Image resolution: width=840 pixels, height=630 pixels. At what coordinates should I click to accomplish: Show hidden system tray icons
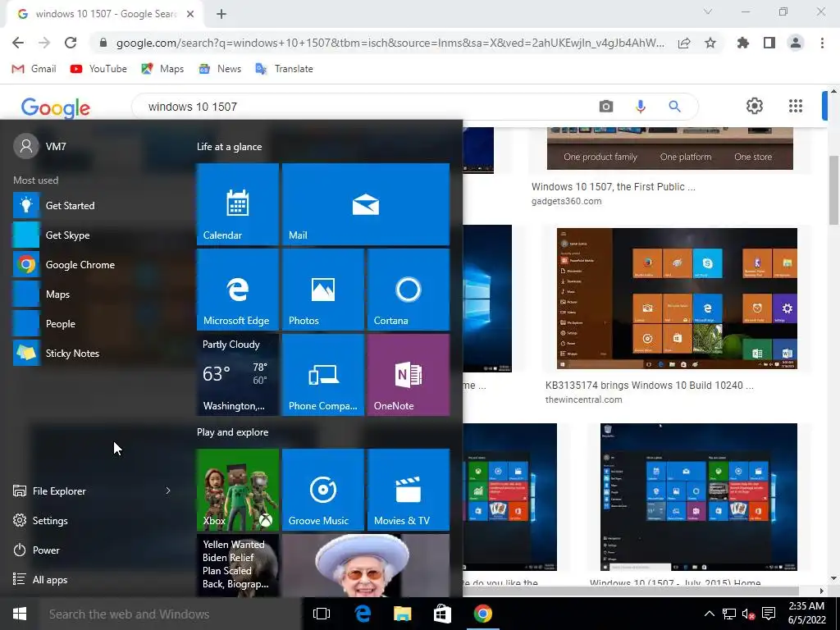(x=709, y=614)
